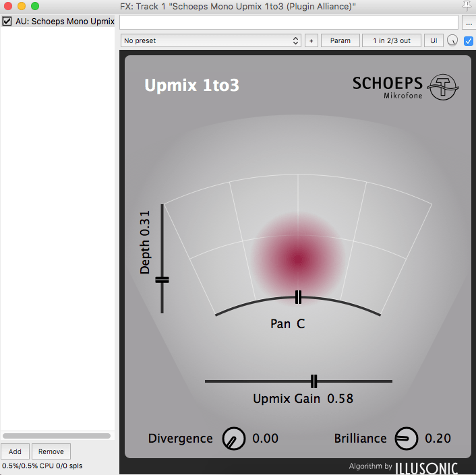Click the Upmix Gain 0.58 label

[x=303, y=399]
